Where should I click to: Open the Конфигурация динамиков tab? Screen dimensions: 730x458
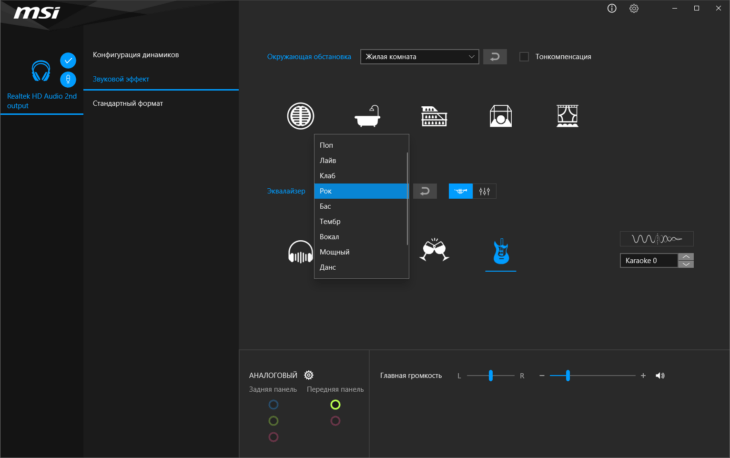coord(135,55)
